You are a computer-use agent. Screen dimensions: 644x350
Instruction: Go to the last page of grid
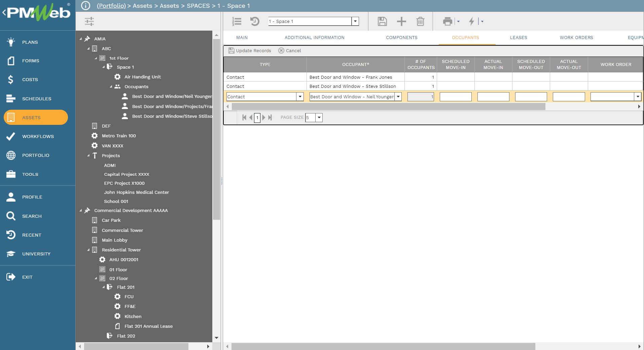(x=270, y=117)
